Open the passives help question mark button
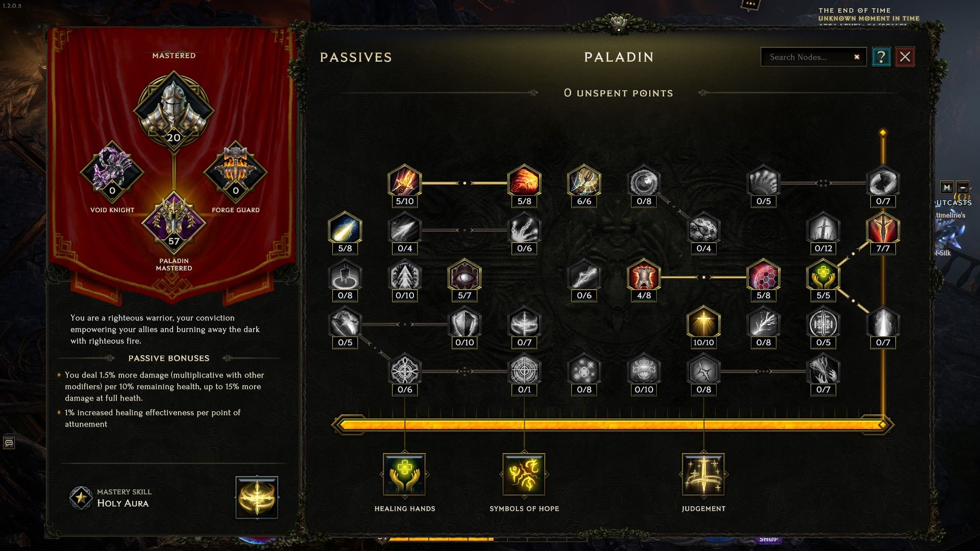Viewport: 980px width, 551px height. pos(881,57)
